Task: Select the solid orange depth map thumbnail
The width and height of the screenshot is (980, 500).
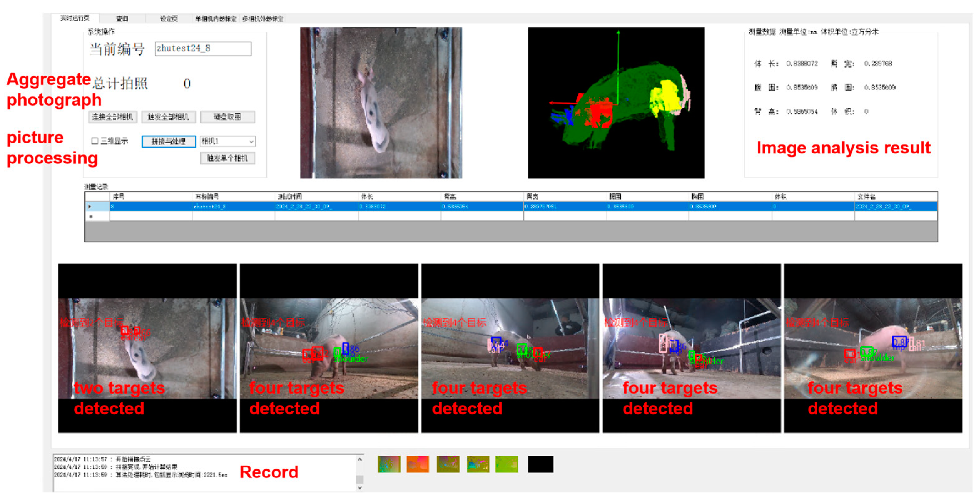Action: click(417, 464)
